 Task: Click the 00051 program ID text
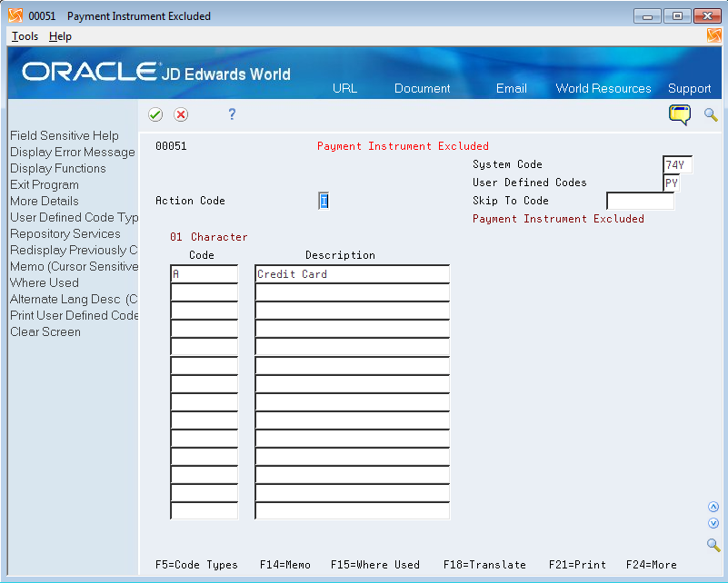[172, 146]
